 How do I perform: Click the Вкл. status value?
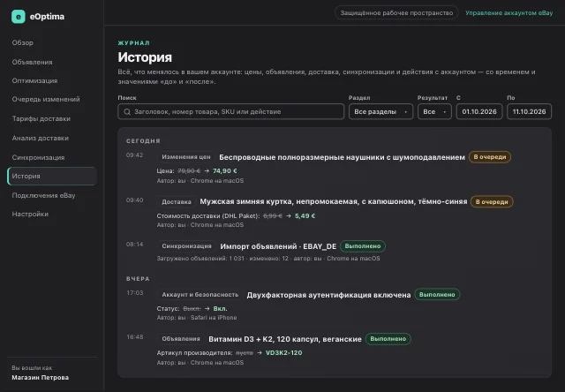(220, 308)
